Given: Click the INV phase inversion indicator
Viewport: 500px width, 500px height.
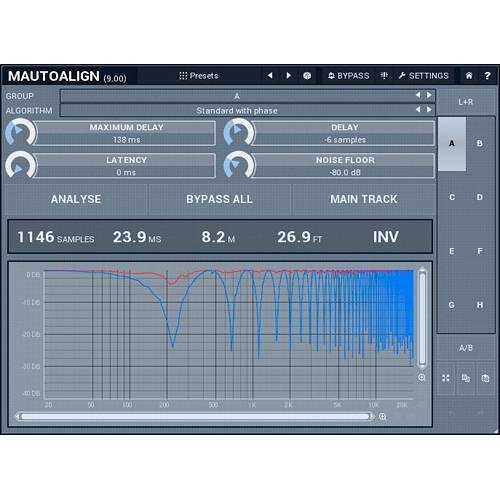Looking at the screenshot, I should 385,237.
